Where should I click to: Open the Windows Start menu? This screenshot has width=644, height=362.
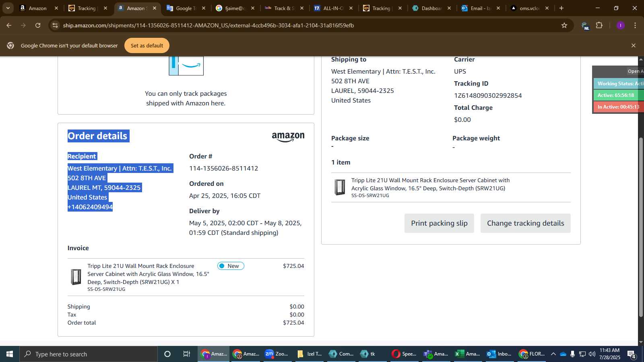pyautogui.click(x=10, y=354)
